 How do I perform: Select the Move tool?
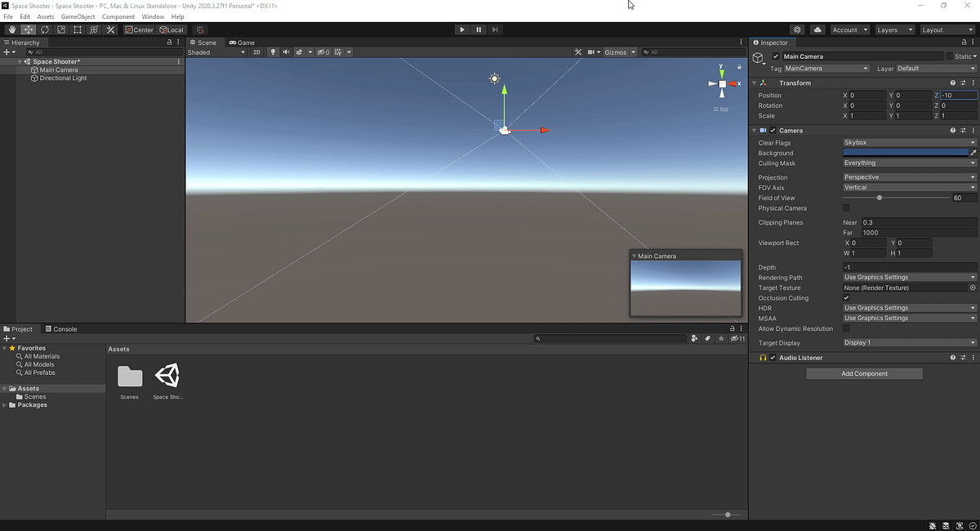coord(28,29)
